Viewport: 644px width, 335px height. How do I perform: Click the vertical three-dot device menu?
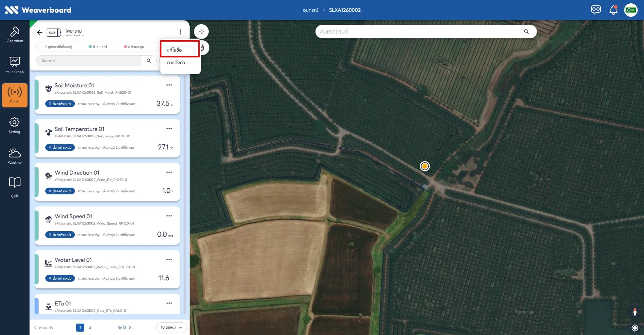pyautogui.click(x=181, y=32)
